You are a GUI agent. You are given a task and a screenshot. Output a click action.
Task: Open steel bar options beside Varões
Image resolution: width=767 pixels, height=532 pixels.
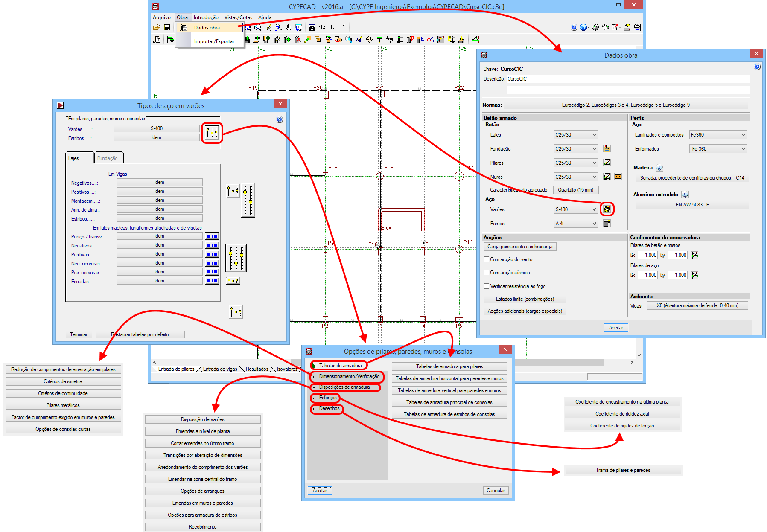pos(607,209)
